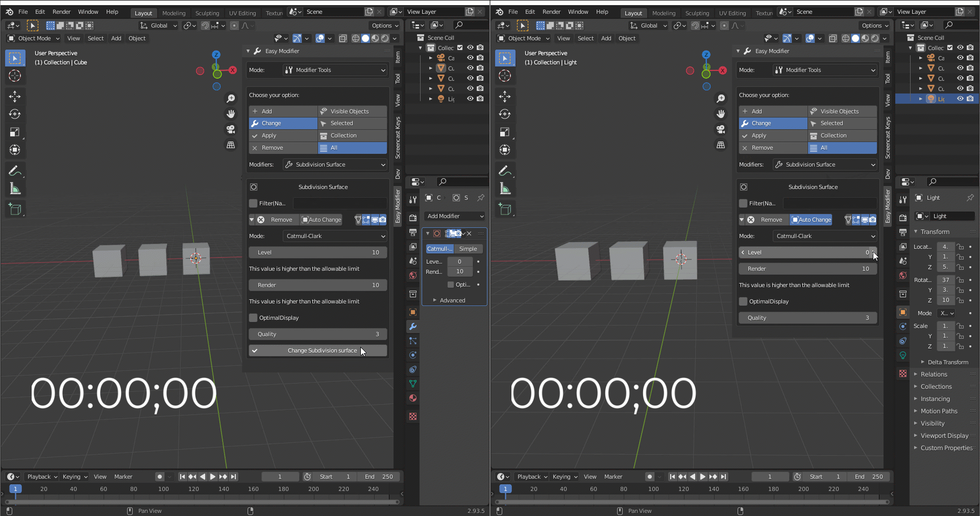Activate the Measure tool
This screenshot has height=516, width=980.
14,189
